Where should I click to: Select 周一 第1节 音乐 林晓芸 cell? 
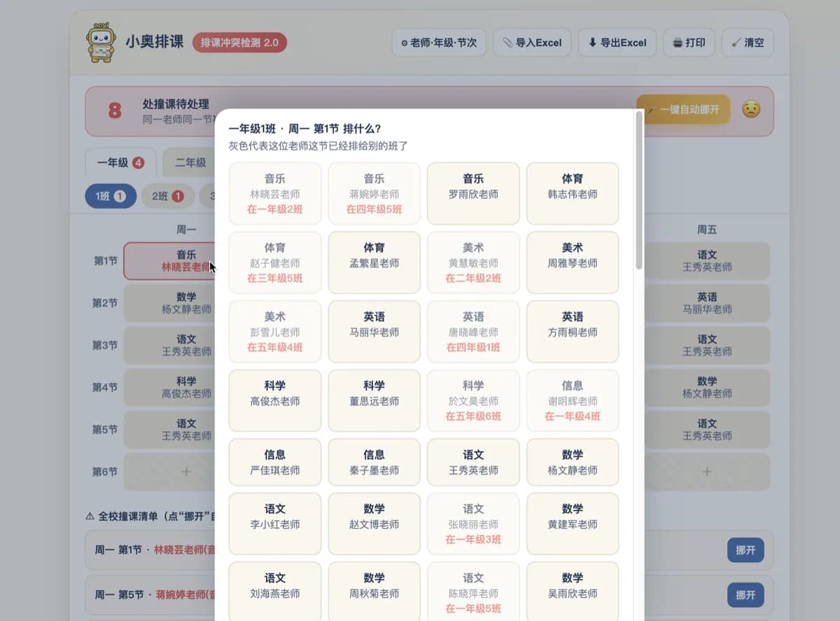click(x=169, y=261)
